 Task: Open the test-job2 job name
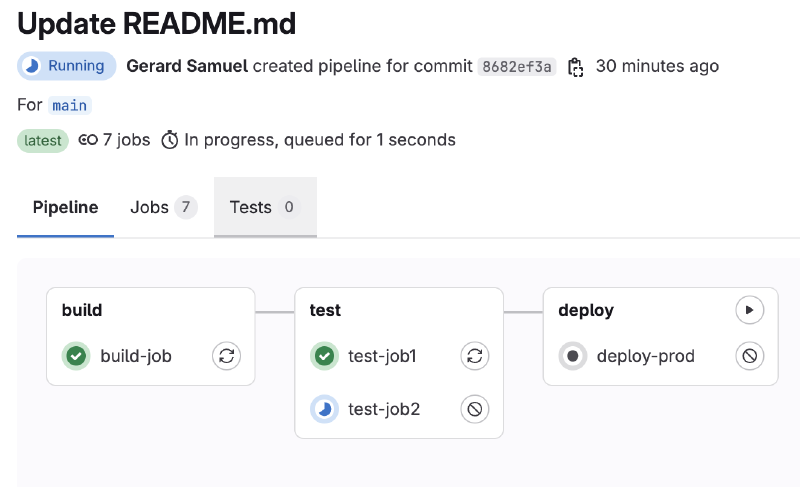384,409
